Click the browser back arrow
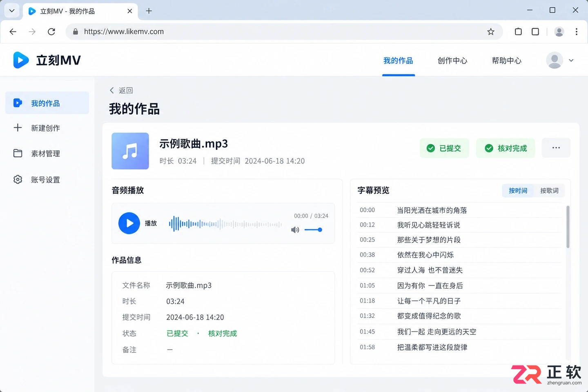This screenshot has width=588, height=392. [13, 31]
